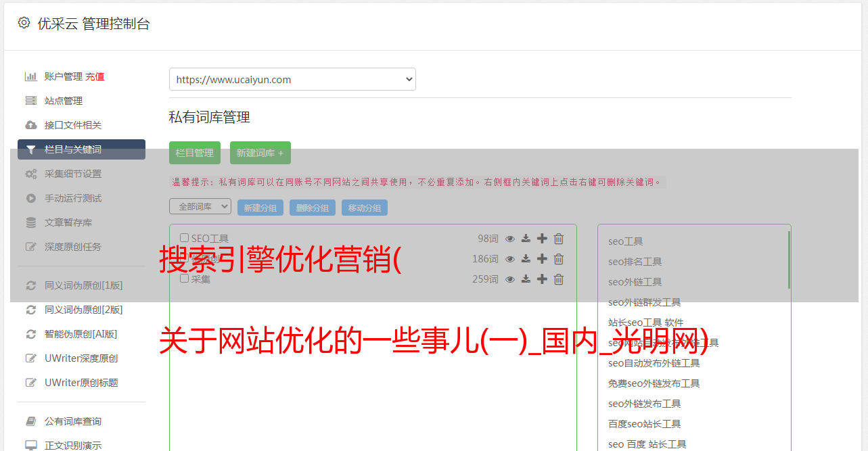Click the cloud upload icon for 接口文件相关
The image size is (868, 451).
(x=31, y=125)
